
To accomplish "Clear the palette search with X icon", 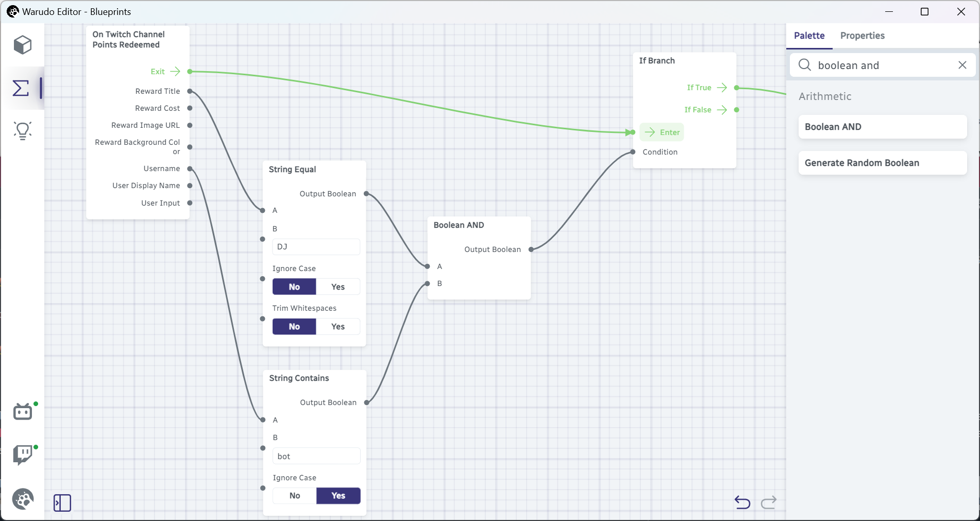I will coord(962,65).
